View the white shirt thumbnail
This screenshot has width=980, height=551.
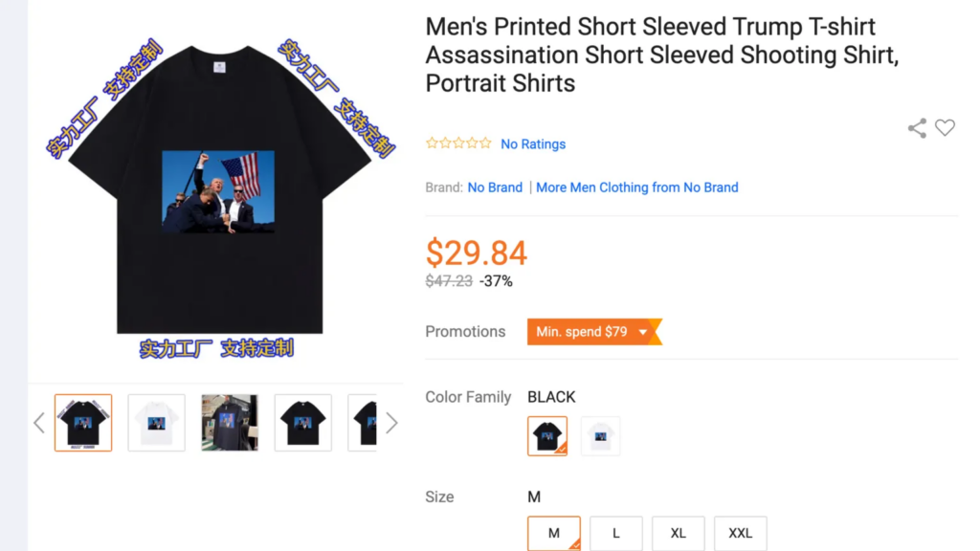click(157, 423)
